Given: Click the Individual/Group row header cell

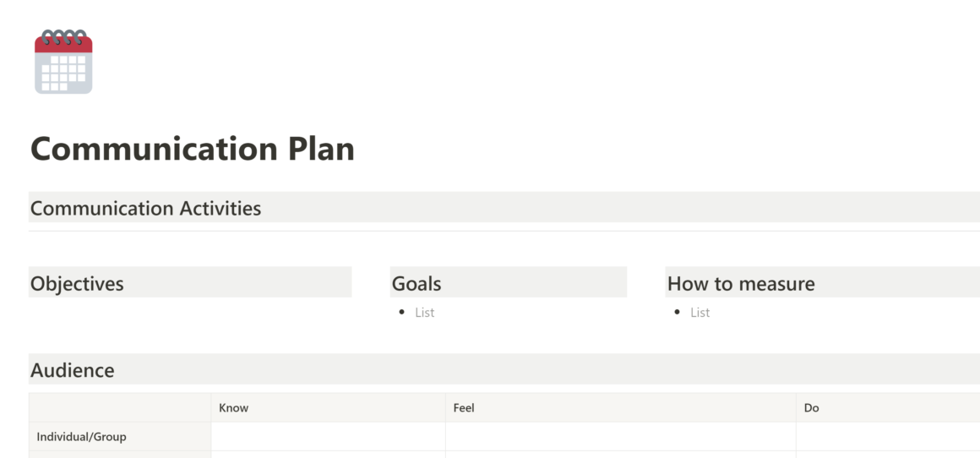Looking at the screenshot, I should pyautogui.click(x=120, y=437).
